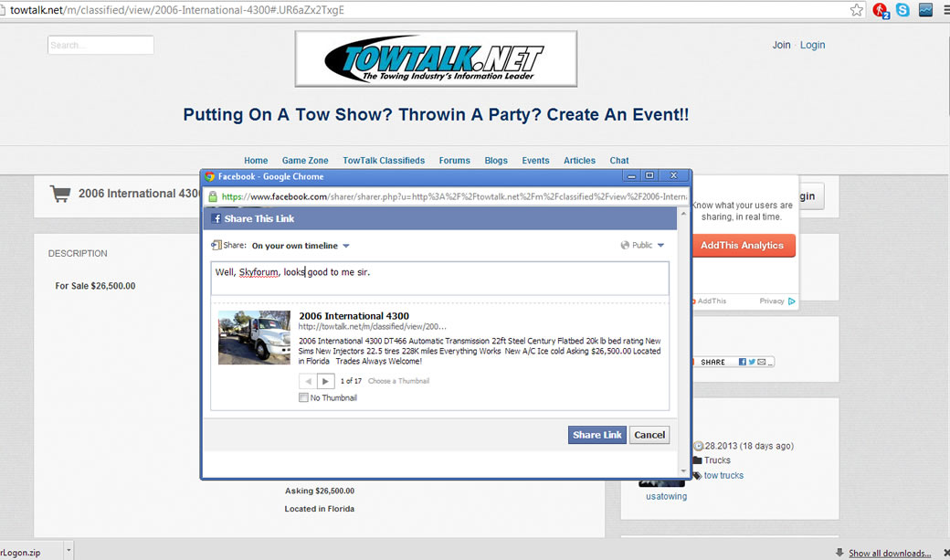Minimize the Facebook popup window

(631, 175)
